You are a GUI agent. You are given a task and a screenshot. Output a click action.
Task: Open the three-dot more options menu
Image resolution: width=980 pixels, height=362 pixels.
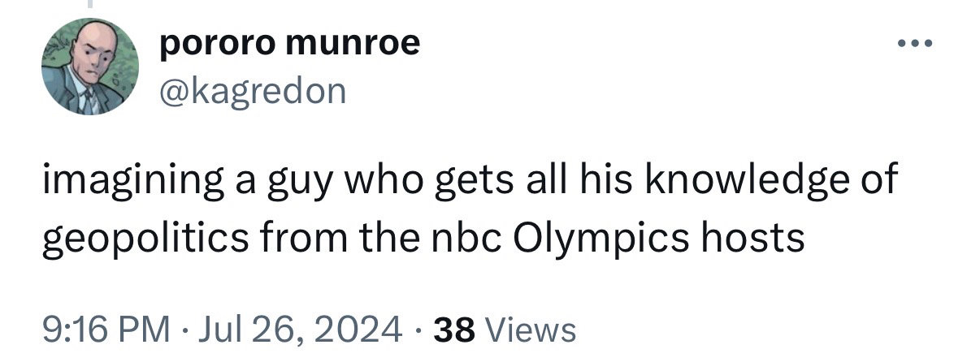[x=915, y=43]
